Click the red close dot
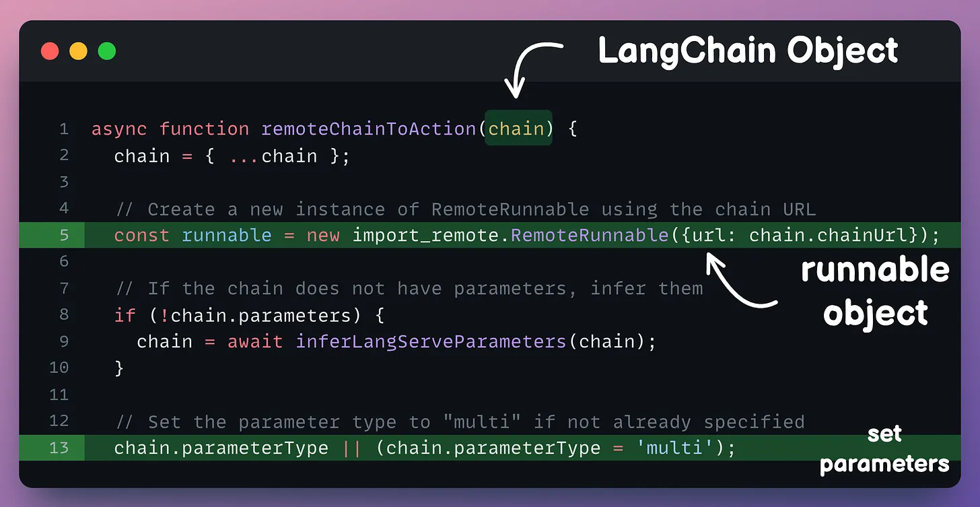The width and height of the screenshot is (980, 507). [x=50, y=51]
